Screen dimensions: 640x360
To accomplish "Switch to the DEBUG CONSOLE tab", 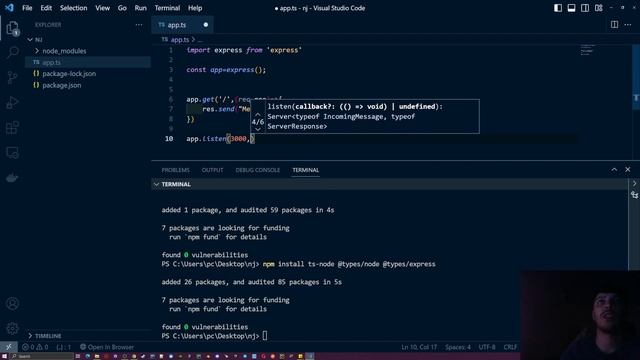I will pyautogui.click(x=258, y=170).
